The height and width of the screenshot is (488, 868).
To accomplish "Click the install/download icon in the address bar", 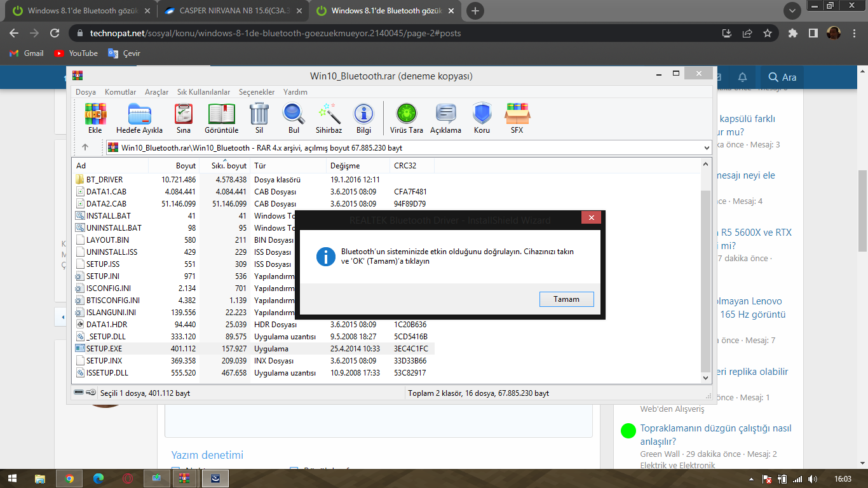I will (727, 33).
